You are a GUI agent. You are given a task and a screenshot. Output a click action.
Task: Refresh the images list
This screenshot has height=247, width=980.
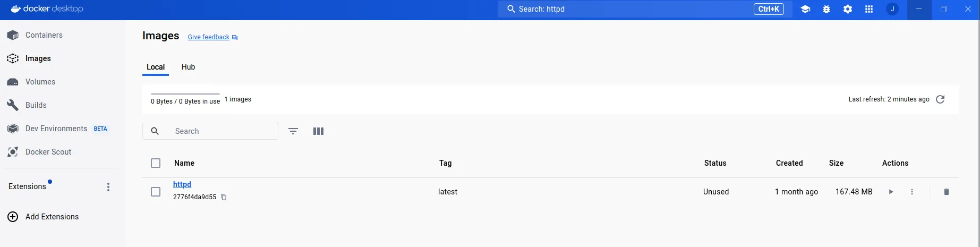(940, 99)
